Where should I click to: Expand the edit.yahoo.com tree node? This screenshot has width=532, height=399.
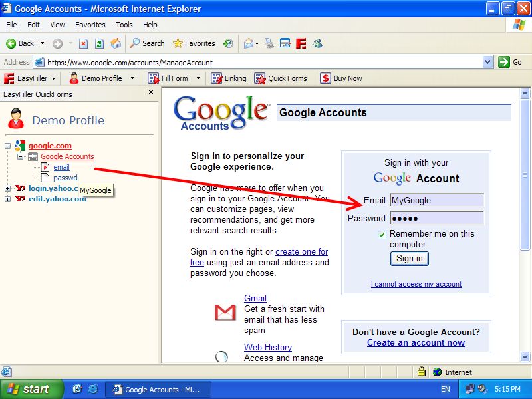pos(7,199)
